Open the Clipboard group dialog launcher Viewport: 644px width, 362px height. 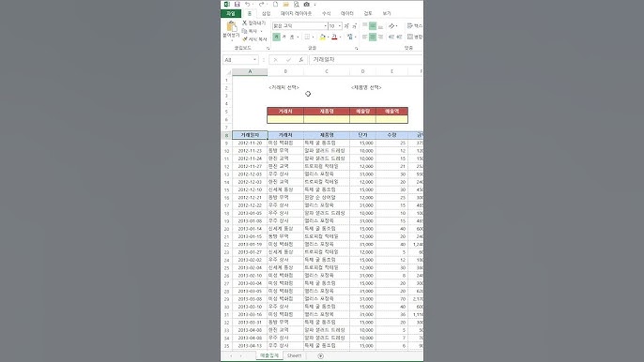[268, 49]
